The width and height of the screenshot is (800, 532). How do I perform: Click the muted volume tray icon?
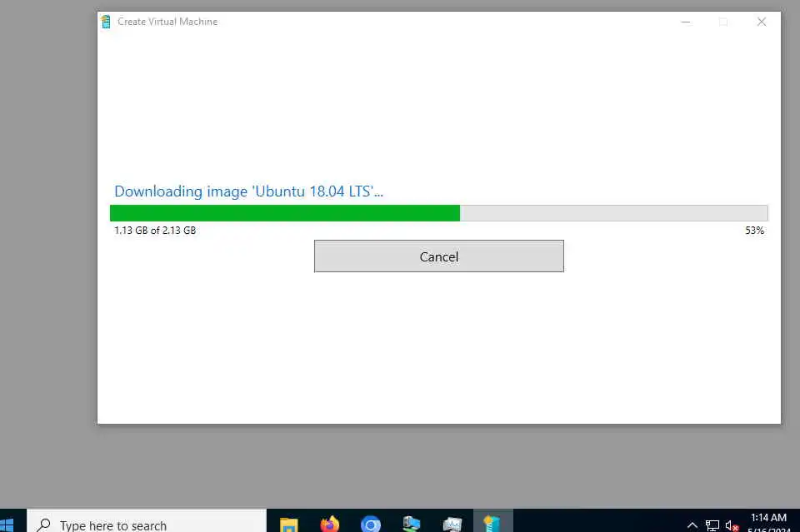[x=732, y=525]
